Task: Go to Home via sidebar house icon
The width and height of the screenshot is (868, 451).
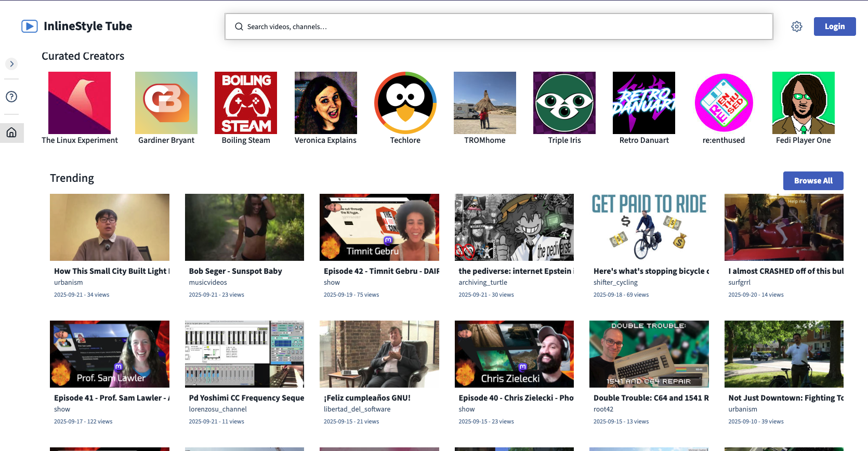Action: (x=11, y=133)
